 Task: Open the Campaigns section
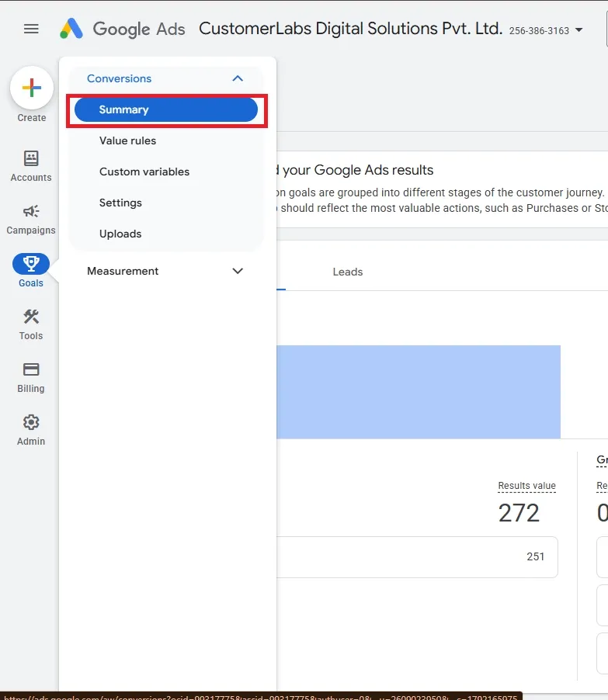(31, 219)
